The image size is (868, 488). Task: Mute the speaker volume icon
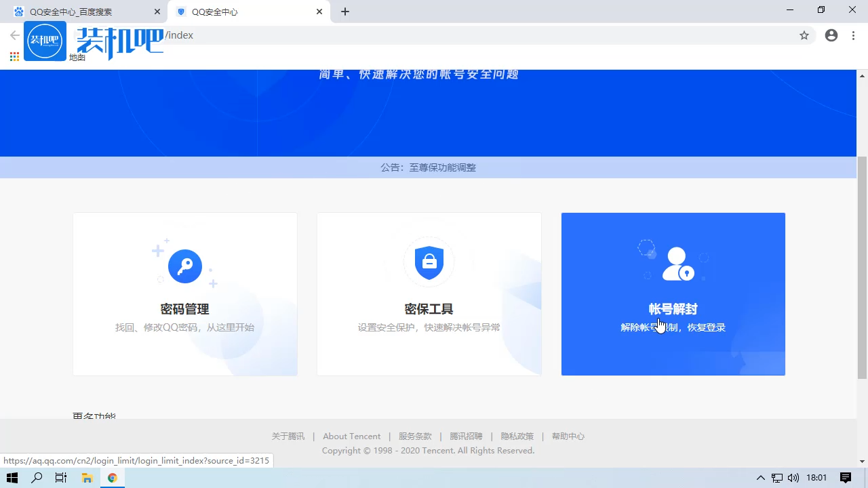click(x=793, y=478)
